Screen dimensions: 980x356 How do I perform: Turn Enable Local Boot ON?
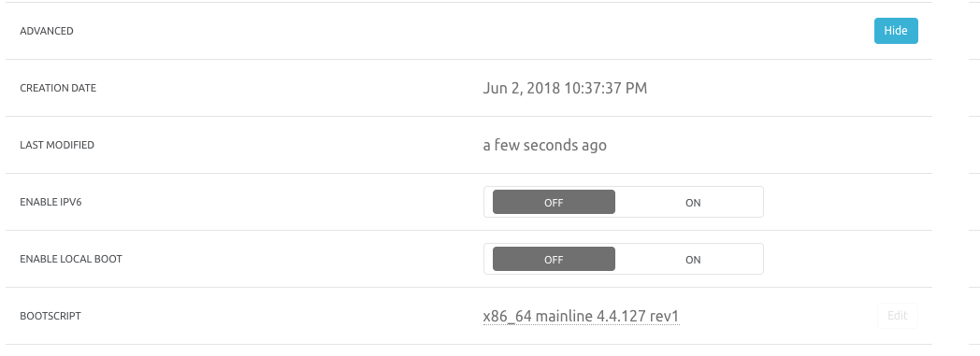click(x=693, y=259)
